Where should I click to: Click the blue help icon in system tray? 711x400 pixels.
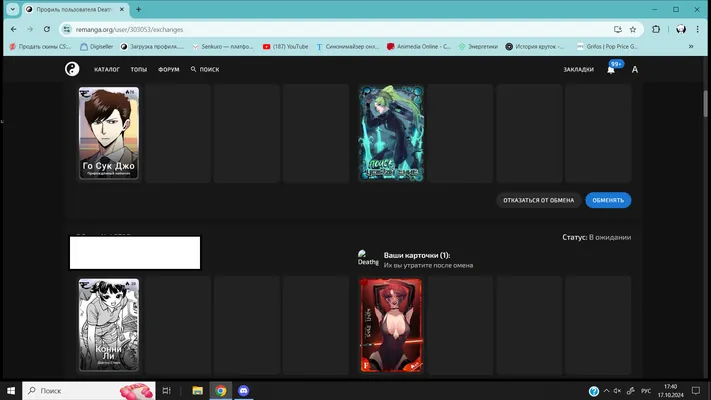click(x=594, y=391)
